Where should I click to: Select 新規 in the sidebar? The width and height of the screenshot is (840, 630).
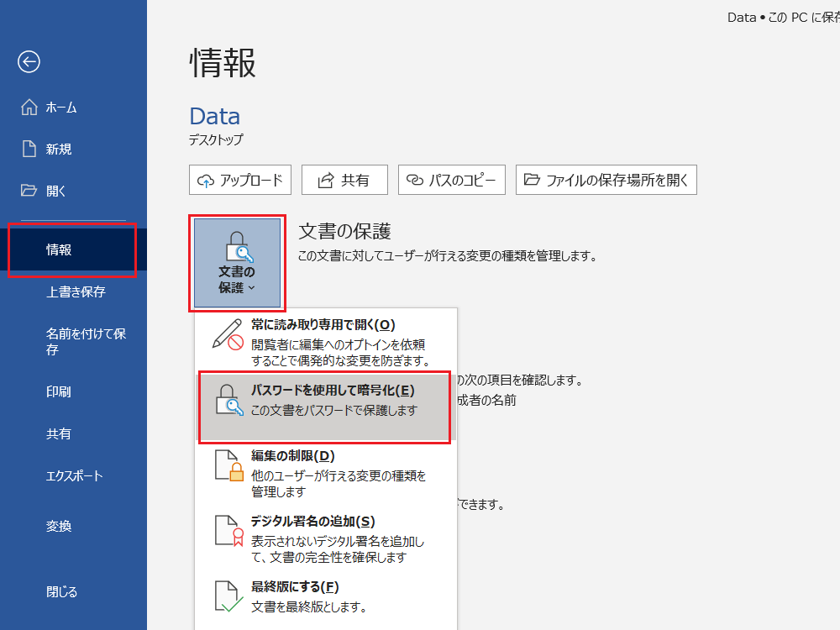(73, 149)
